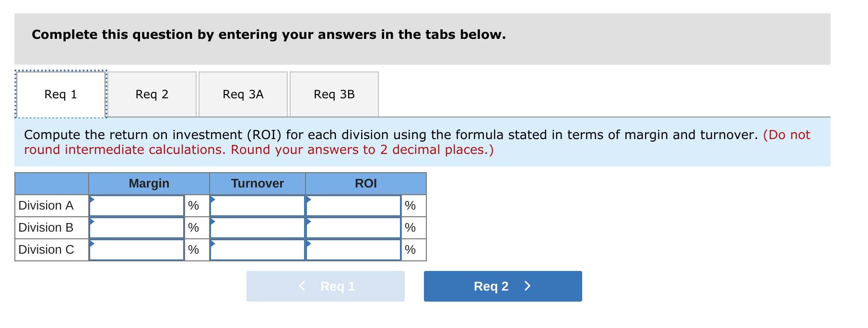Click the right chevron on the Req 2 button
Image resolution: width=868 pixels, height=328 pixels.
point(528,286)
